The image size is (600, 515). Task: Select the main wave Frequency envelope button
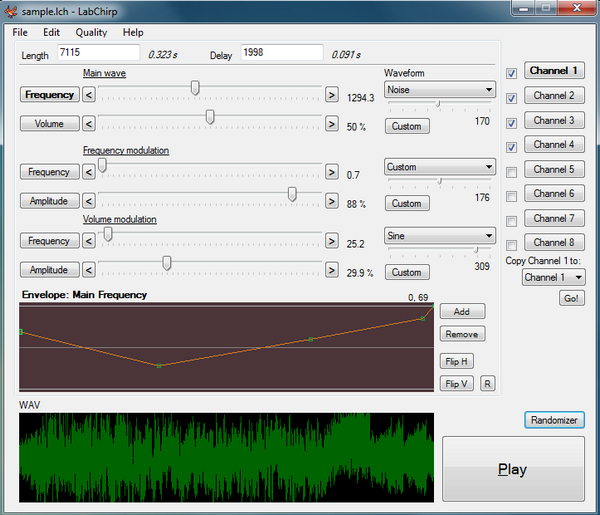pos(50,95)
